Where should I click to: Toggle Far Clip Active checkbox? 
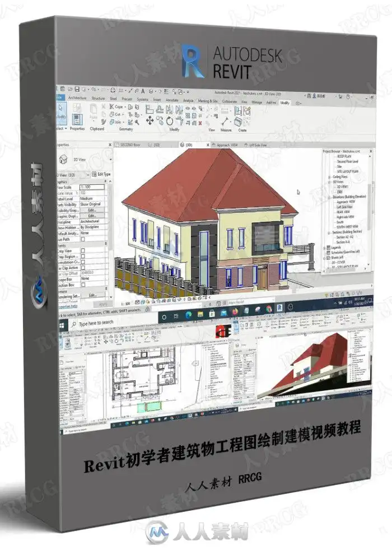pyautogui.click(x=83, y=268)
